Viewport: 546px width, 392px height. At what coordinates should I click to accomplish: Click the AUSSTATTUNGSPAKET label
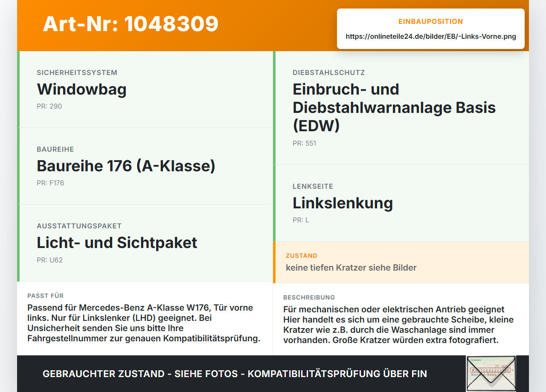point(79,226)
